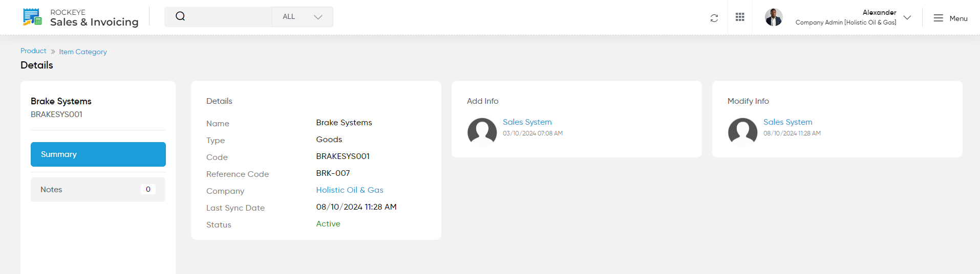This screenshot has width=980, height=274.
Task: Click the refresh sync icon in the header
Action: coord(714,18)
